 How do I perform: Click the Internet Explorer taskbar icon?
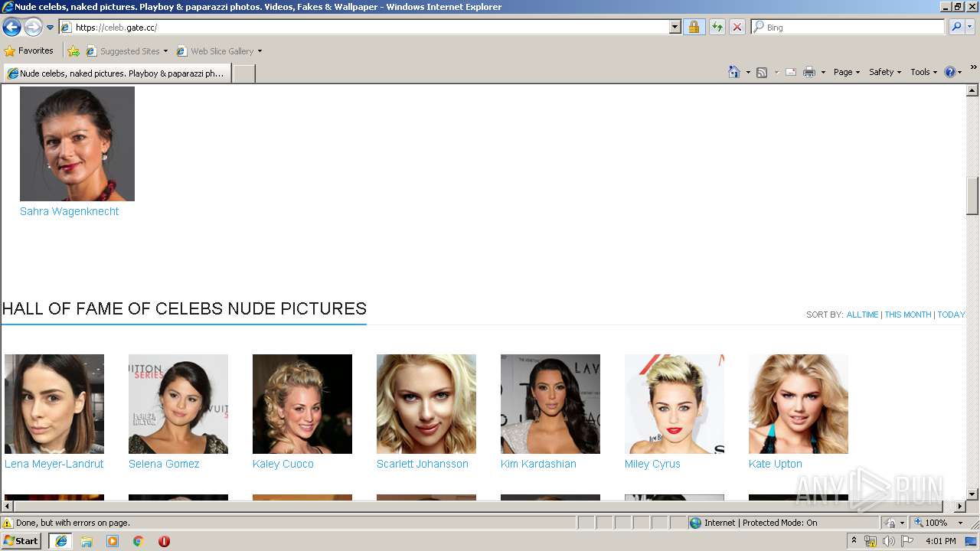click(60, 541)
